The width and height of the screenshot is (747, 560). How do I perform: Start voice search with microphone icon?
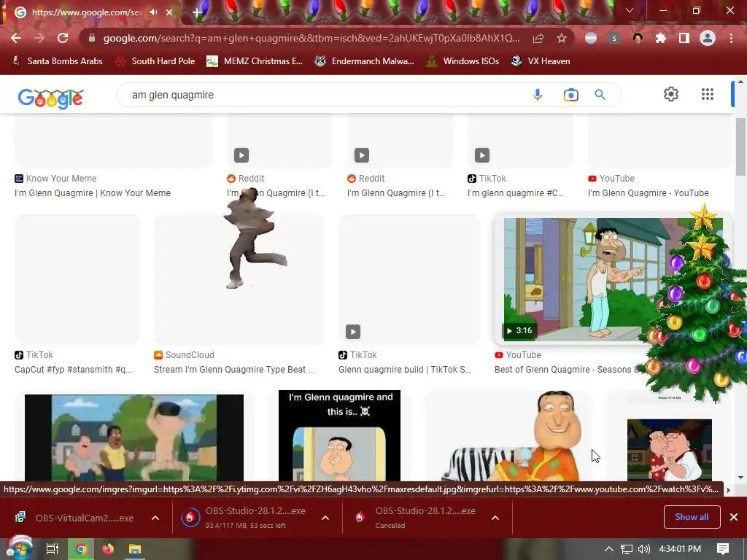(x=538, y=95)
